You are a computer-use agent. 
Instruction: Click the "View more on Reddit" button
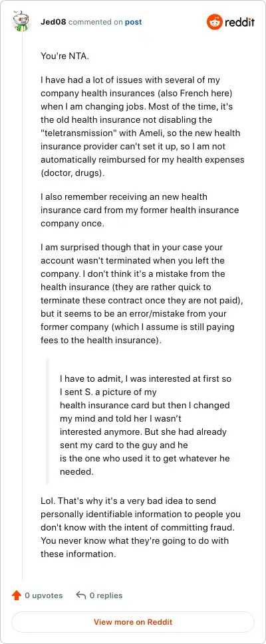tap(133, 622)
